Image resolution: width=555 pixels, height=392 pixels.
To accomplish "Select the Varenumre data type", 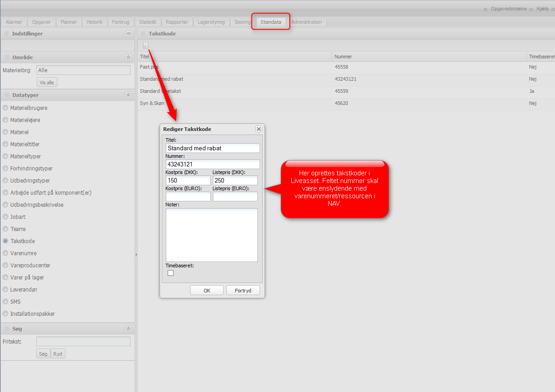I will point(6,253).
